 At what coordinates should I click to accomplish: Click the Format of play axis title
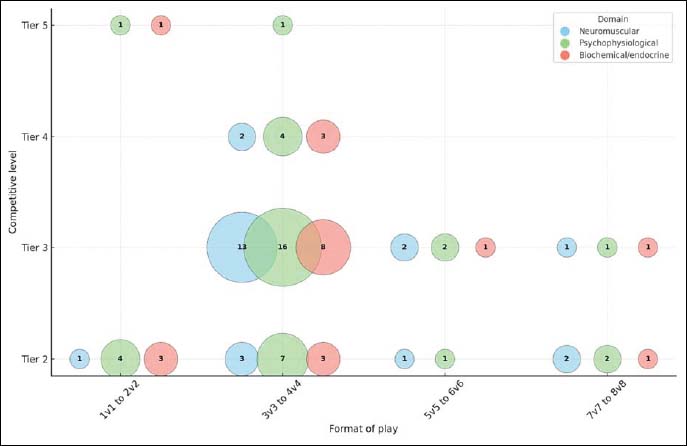pos(364,429)
